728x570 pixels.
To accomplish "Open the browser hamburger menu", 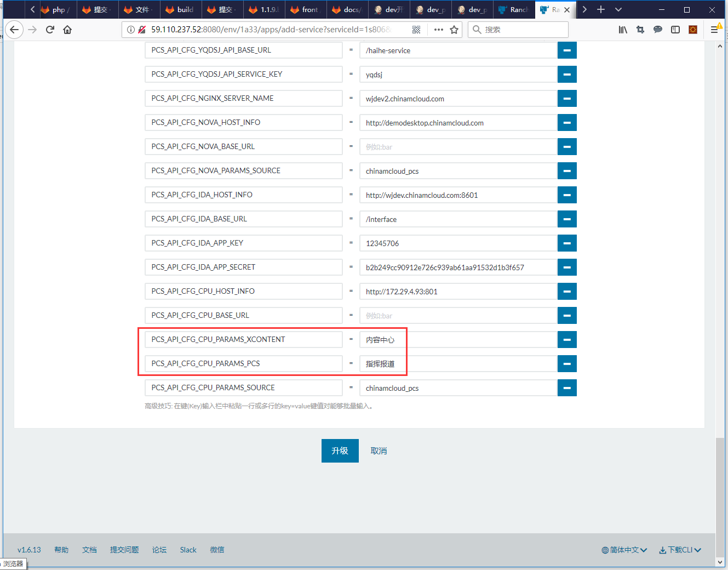I will pyautogui.click(x=715, y=30).
